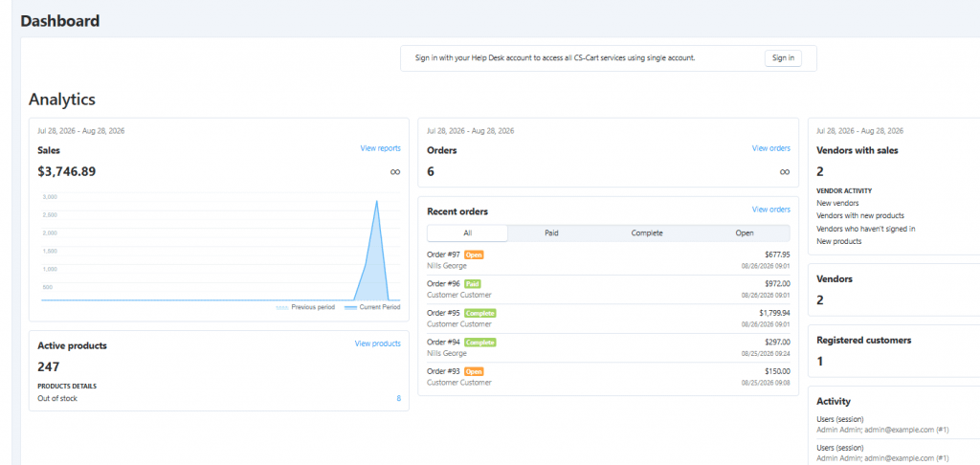The height and width of the screenshot is (465, 980).
Task: Click the out of stock count 8
Action: coord(399,398)
